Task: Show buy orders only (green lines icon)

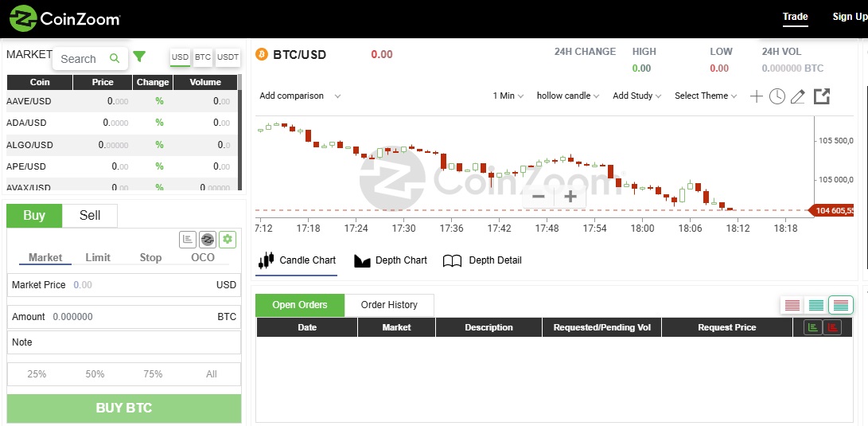Action: click(816, 305)
